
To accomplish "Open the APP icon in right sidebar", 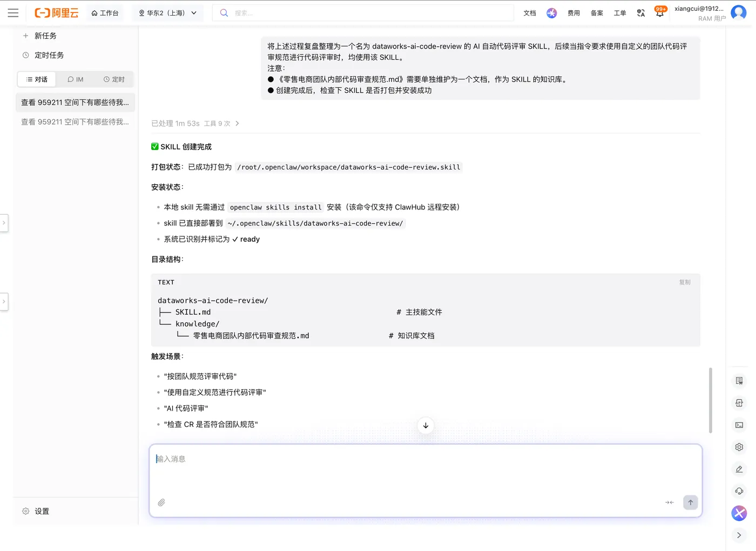I will (x=739, y=403).
